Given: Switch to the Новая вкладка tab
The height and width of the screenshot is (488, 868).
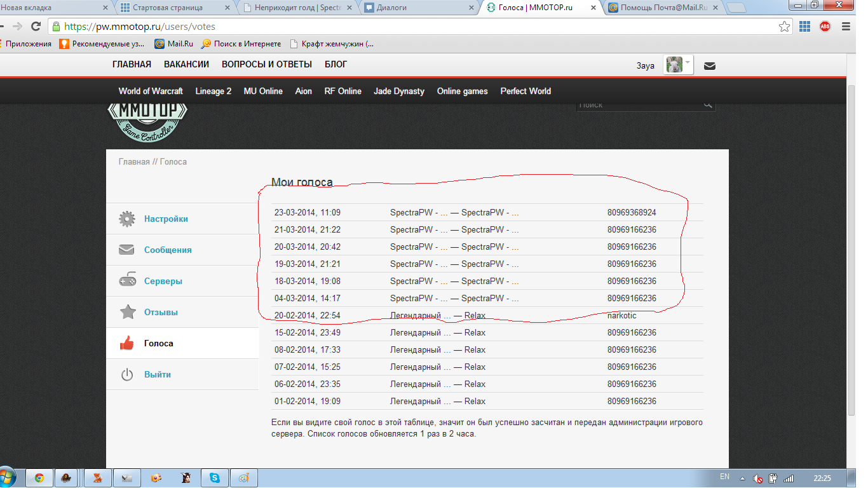Looking at the screenshot, I should point(54,8).
